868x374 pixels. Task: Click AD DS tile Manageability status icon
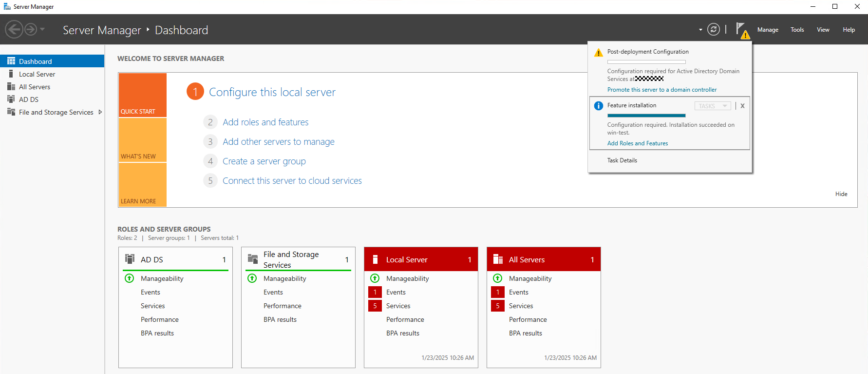(x=130, y=278)
